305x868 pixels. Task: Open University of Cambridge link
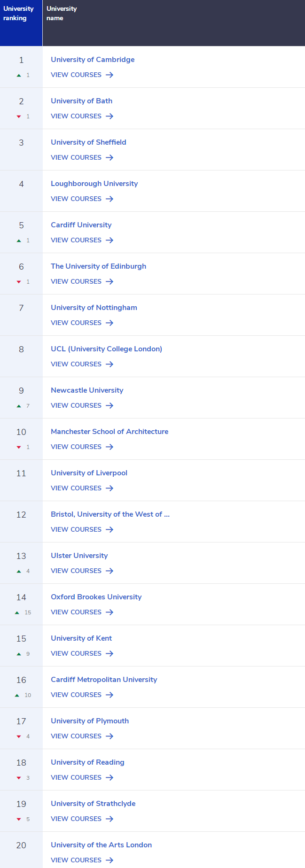(x=93, y=60)
